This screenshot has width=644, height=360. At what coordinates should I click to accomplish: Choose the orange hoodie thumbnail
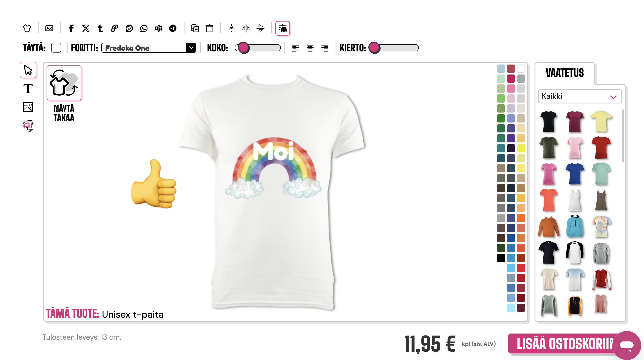[x=549, y=227]
